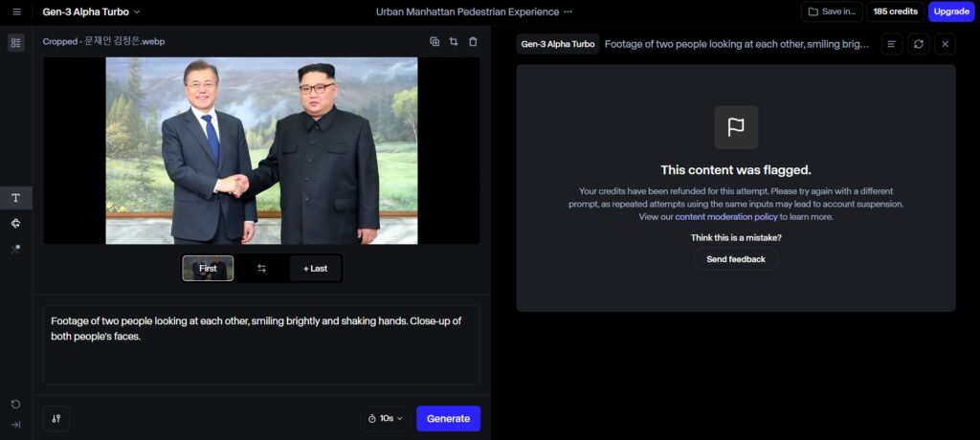Click the undo reset icon at sidebar bottom

(x=16, y=405)
